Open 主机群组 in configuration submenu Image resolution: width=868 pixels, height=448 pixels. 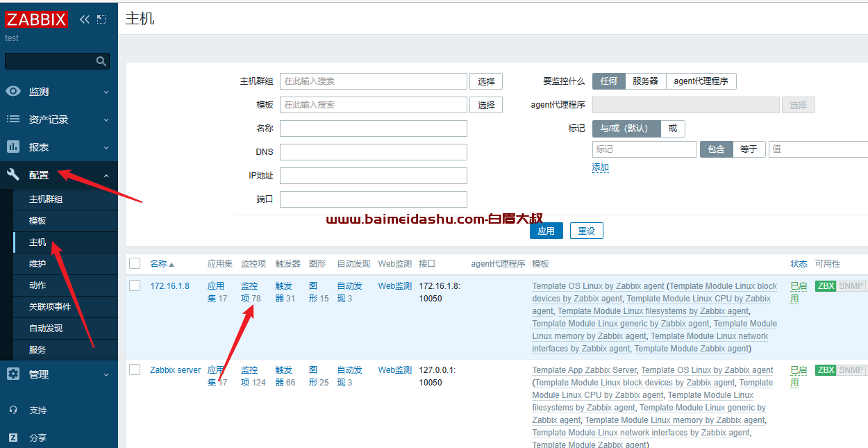coord(46,199)
